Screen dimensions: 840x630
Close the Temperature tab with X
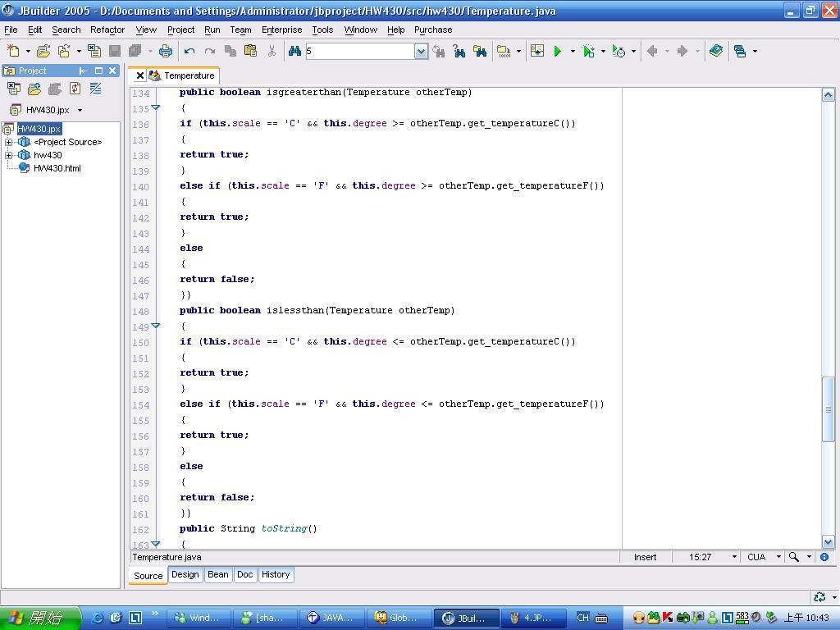[139, 75]
